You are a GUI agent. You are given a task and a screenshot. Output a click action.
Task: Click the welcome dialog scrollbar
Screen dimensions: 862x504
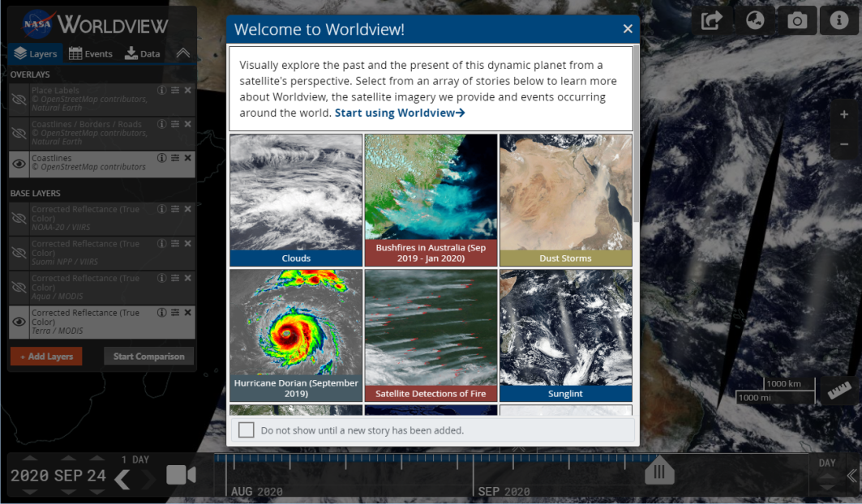coord(636,134)
